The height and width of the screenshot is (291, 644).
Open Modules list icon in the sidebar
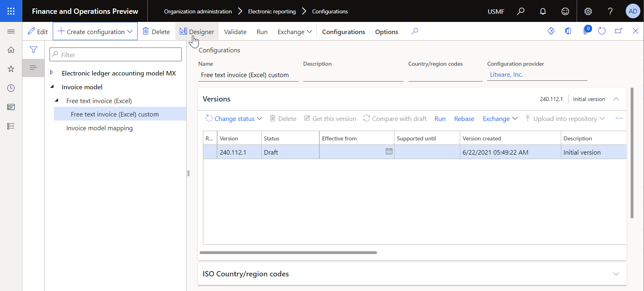[11, 126]
